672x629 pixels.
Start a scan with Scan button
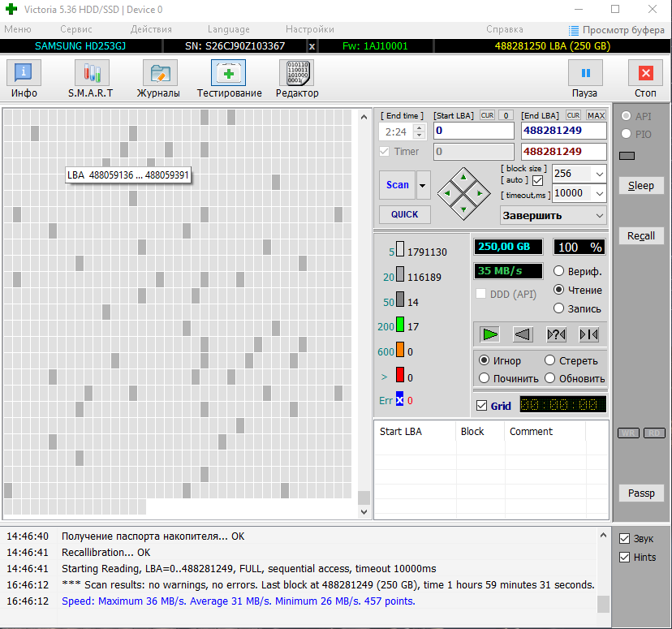398,185
